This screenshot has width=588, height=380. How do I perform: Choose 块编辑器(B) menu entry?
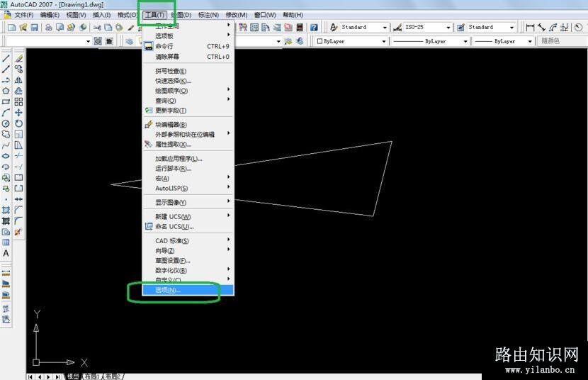click(188, 125)
